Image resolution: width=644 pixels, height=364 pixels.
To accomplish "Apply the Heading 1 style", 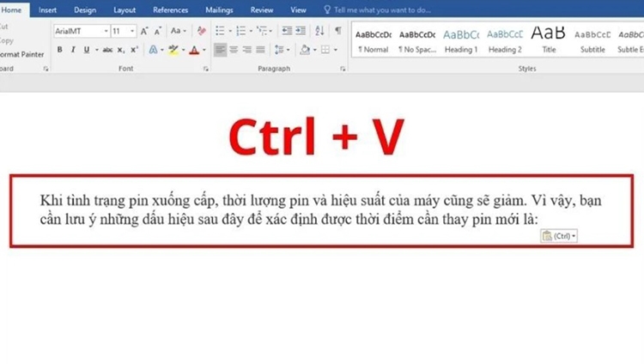I will tap(461, 40).
